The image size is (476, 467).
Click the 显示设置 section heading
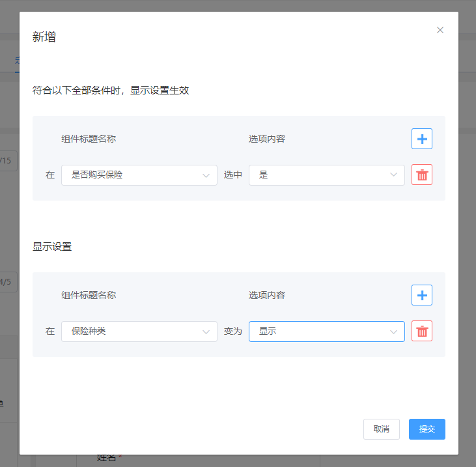52,247
